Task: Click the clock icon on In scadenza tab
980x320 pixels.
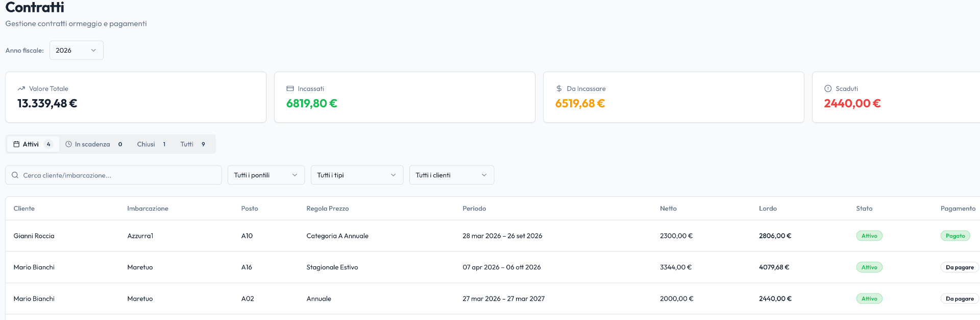Action: pos(68,144)
